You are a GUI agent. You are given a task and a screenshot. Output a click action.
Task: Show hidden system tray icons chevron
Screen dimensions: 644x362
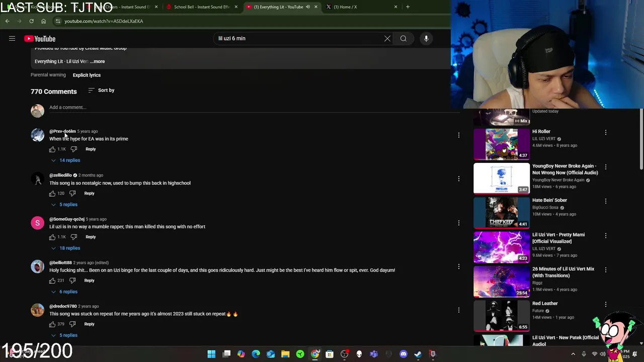point(573,354)
